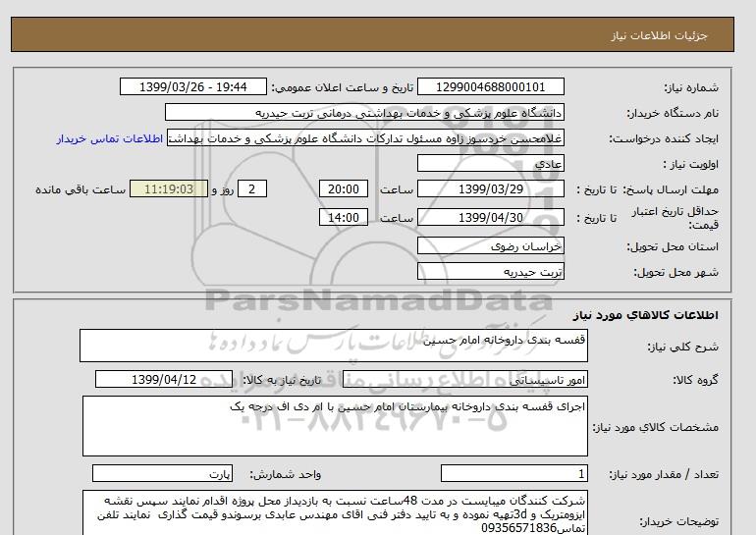Click the اولویت نیاز label
Screen dimensions: 756x535
pyautogui.click(x=691, y=164)
